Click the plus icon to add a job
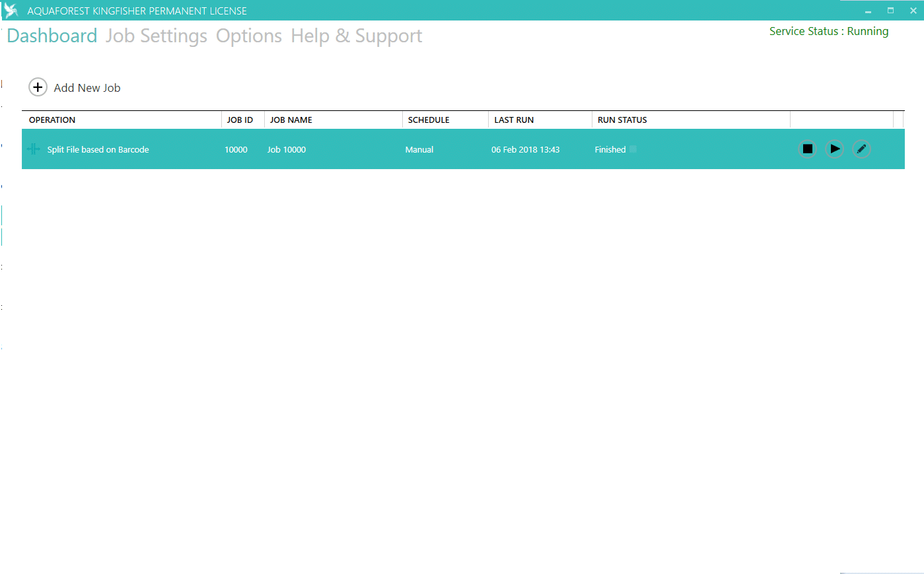924x574 pixels. 38,87
